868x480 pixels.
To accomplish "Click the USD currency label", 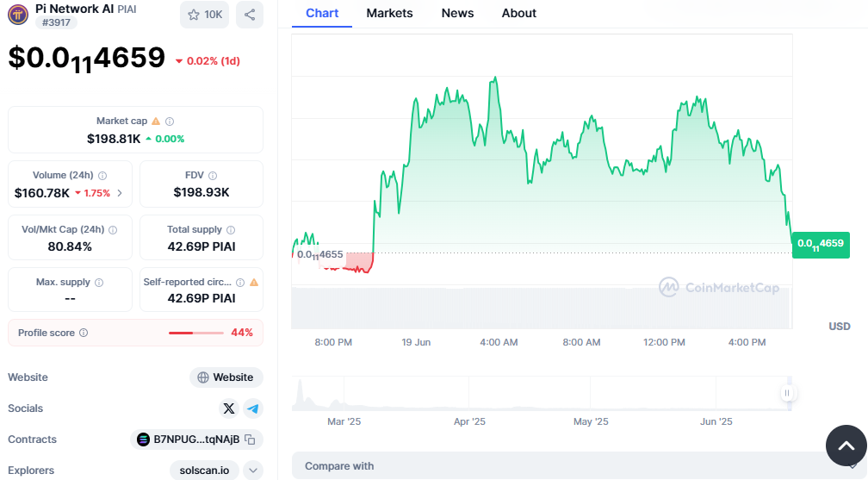I will (x=840, y=327).
